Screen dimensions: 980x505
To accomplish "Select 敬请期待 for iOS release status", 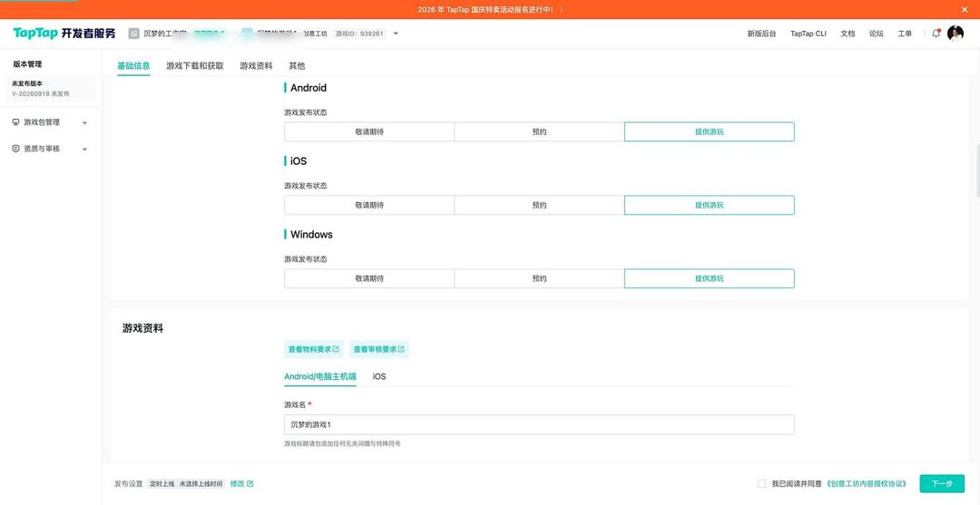I will tap(369, 206).
